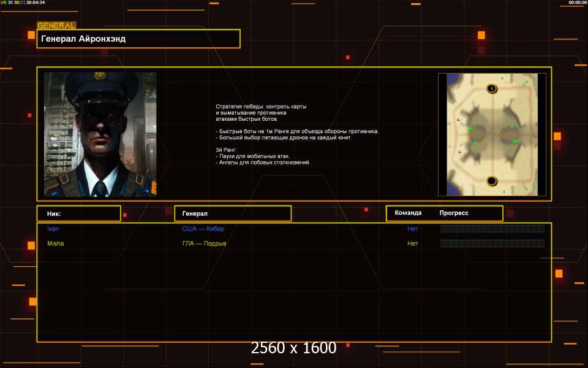Click Ivan's США — Кибер general entry
The image size is (588, 368).
click(207, 229)
